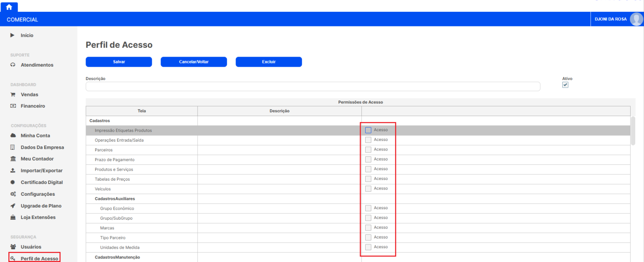Check Acesso for Parceiros row
Viewport: 644px width, 262px height.
pyautogui.click(x=368, y=150)
